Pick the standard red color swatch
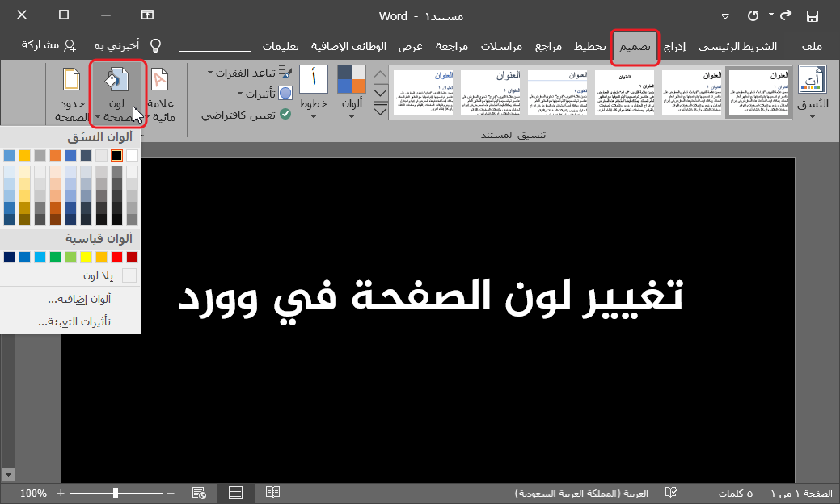The image size is (840, 504). (x=116, y=257)
